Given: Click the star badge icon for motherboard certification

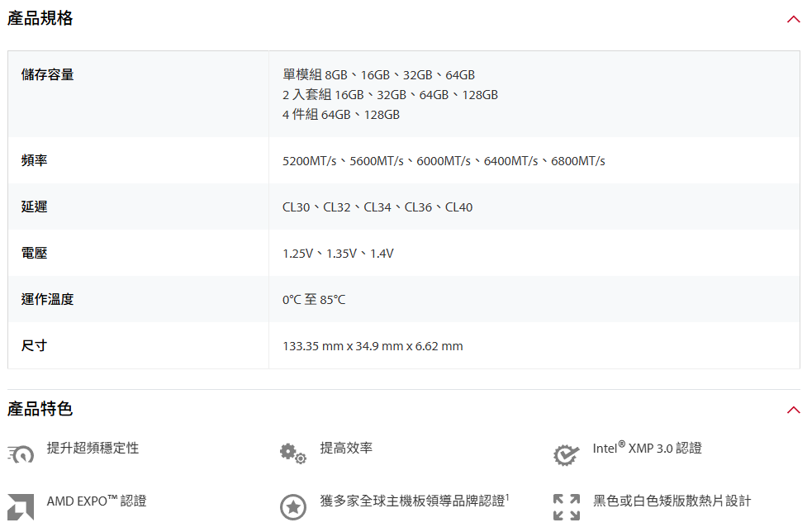Looking at the screenshot, I should click(x=293, y=506).
